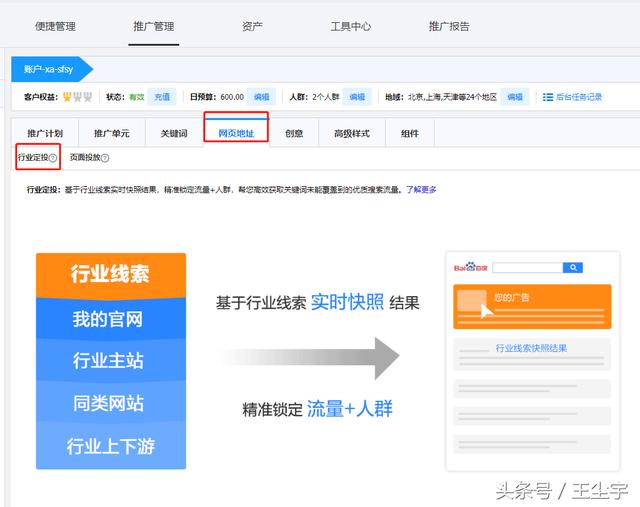Open the 后台任务记录 list icon
The height and width of the screenshot is (507, 640).
548,97
